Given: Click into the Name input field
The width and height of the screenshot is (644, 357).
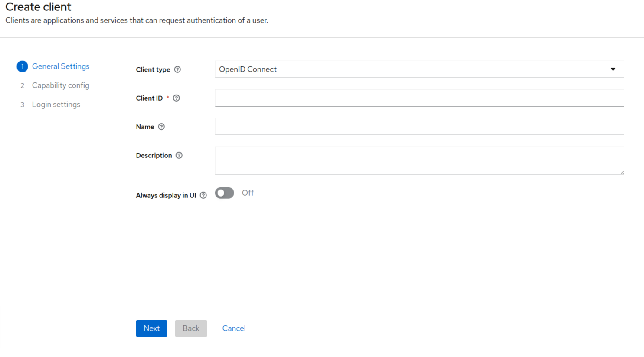Looking at the screenshot, I should [419, 127].
